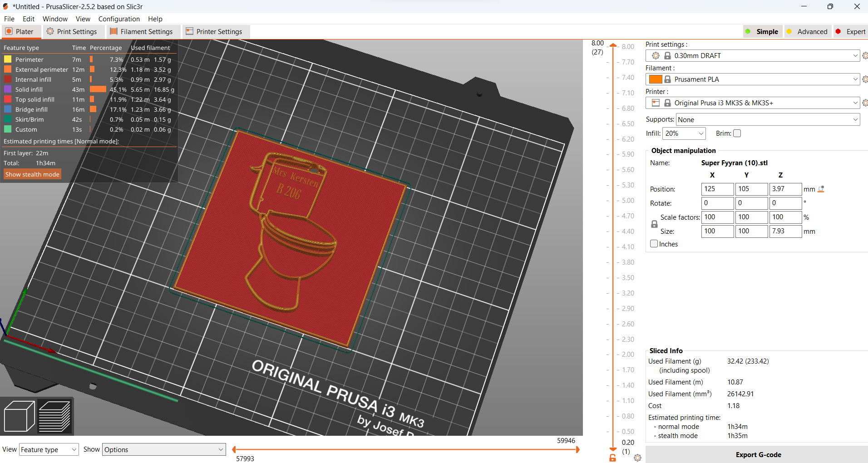Screen dimensions: 868x463
Task: Edit print settings preset gear icon
Action: tap(865, 56)
